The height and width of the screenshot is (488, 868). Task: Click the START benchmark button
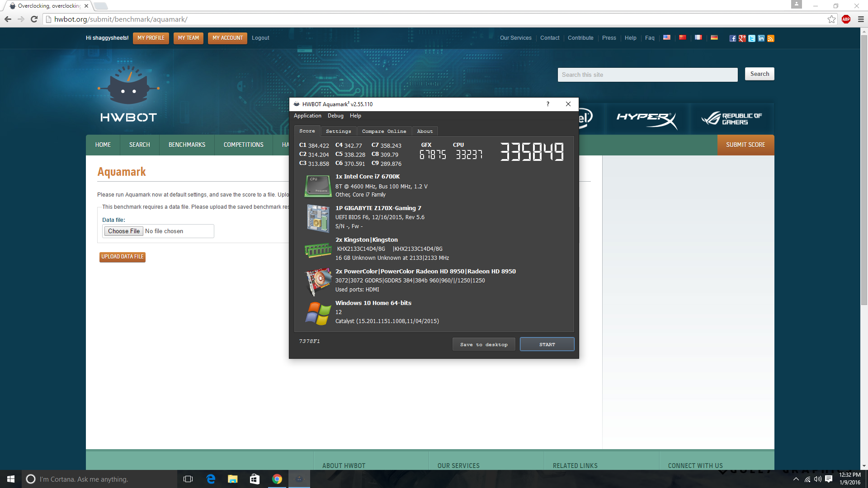[547, 344]
